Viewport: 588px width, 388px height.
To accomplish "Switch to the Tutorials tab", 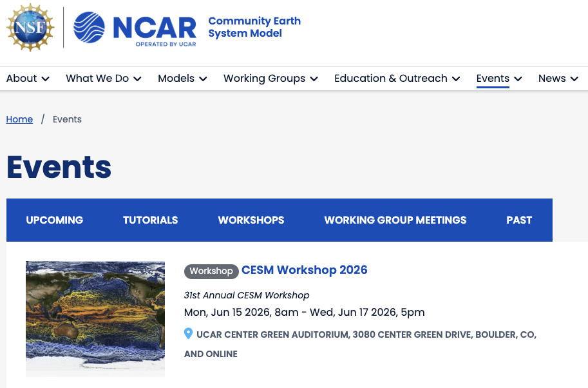I will (x=150, y=220).
